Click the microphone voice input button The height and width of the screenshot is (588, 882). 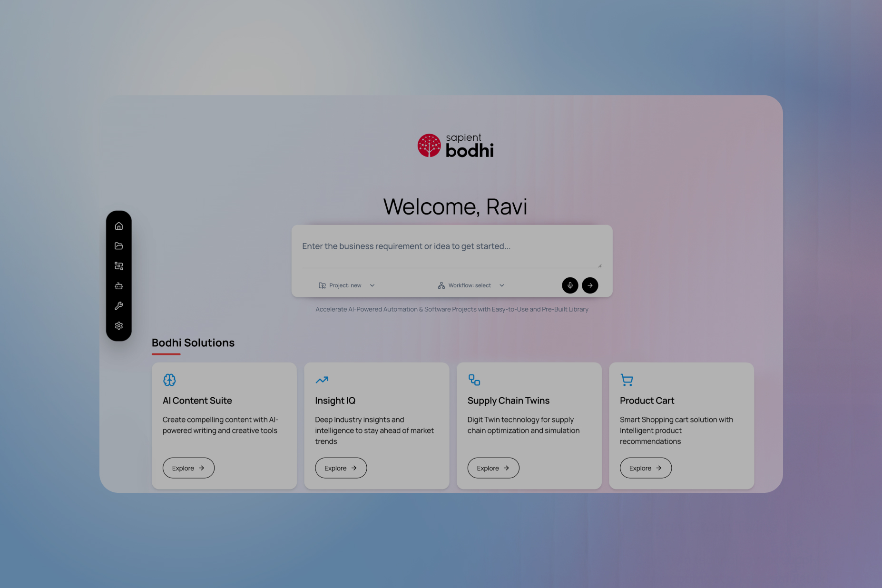coord(570,285)
